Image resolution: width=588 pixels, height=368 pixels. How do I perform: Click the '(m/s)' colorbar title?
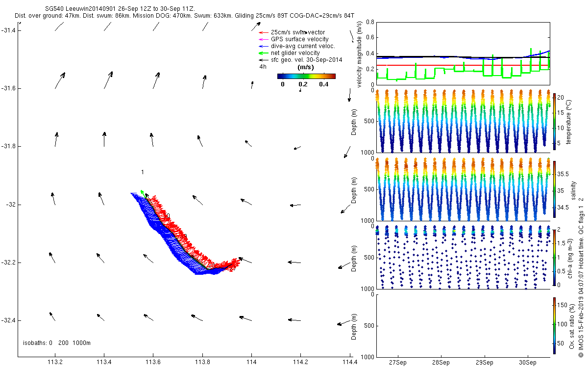[306, 67]
